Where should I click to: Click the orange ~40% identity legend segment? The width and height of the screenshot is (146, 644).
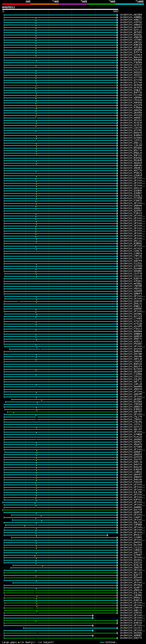(45, 4)
